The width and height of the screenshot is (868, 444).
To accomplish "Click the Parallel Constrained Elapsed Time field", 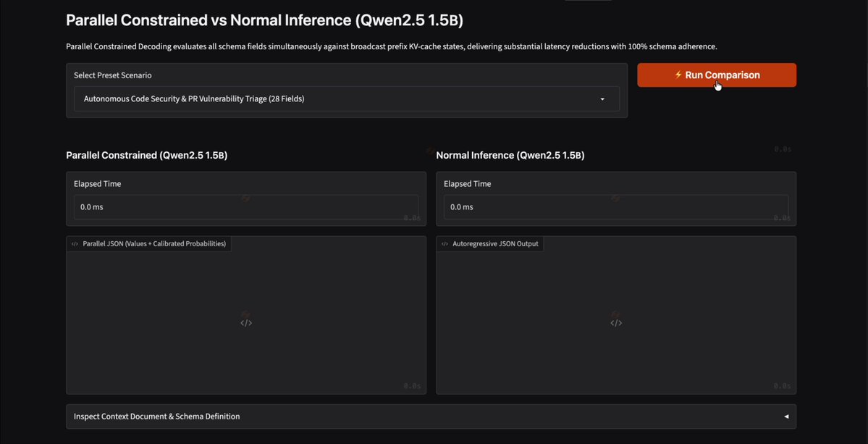I will [246, 207].
